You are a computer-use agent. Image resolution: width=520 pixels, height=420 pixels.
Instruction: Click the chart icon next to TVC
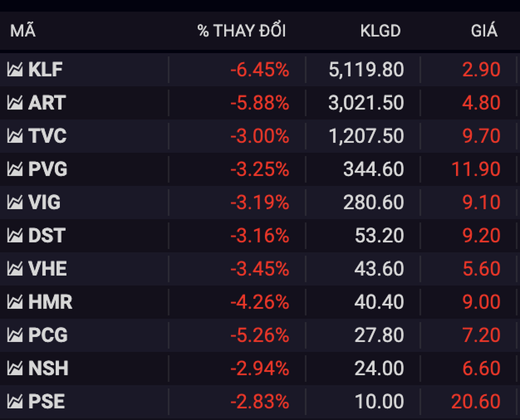pos(15,136)
